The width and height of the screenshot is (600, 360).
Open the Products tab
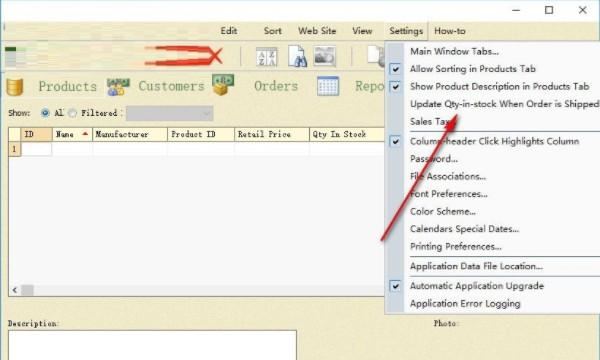coord(67,86)
